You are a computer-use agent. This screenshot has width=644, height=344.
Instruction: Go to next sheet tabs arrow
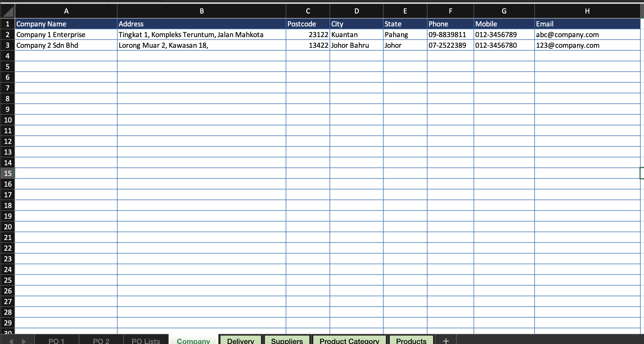click(x=24, y=341)
